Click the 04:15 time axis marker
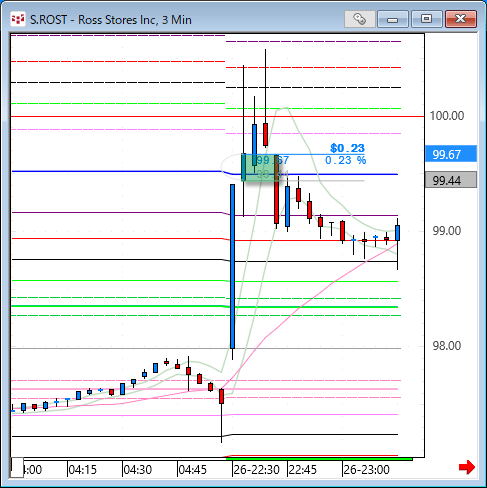 [x=82, y=470]
